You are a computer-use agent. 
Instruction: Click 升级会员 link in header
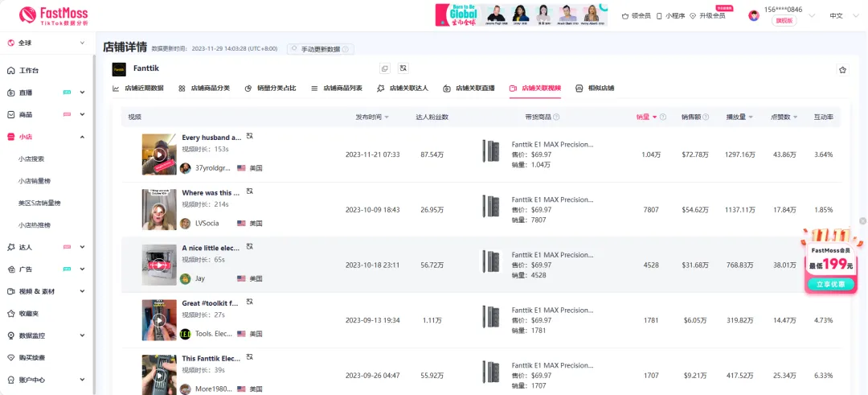707,16
